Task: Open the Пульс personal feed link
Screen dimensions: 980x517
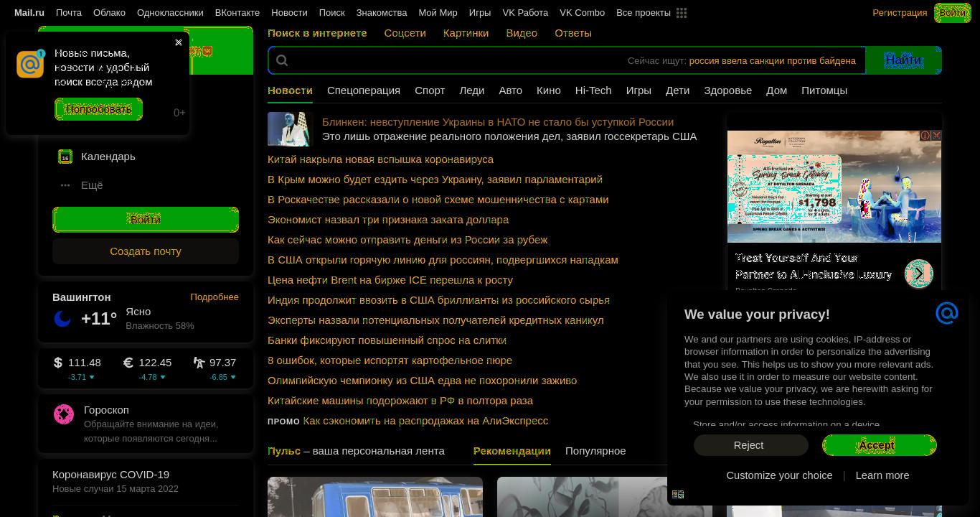Action: 284,451
